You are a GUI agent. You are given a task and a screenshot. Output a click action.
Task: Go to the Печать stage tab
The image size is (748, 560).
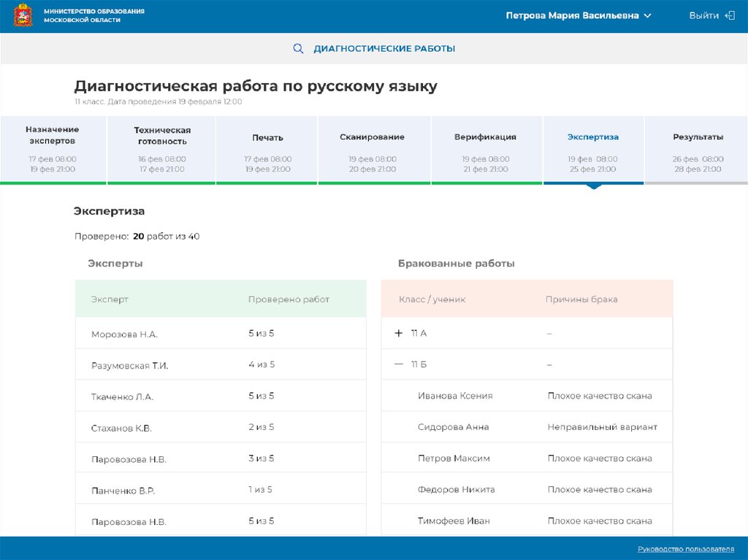point(267,149)
